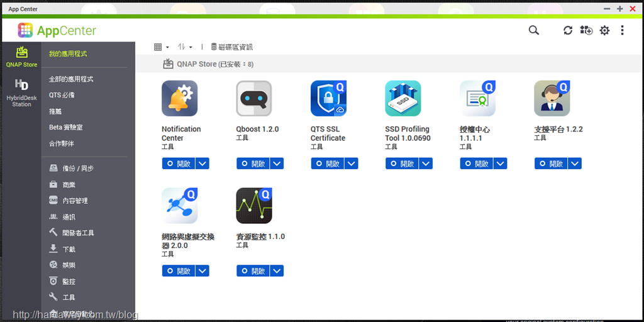Click the QTS SSL Certificate app name
This screenshot has height=322, width=644.
click(328, 133)
